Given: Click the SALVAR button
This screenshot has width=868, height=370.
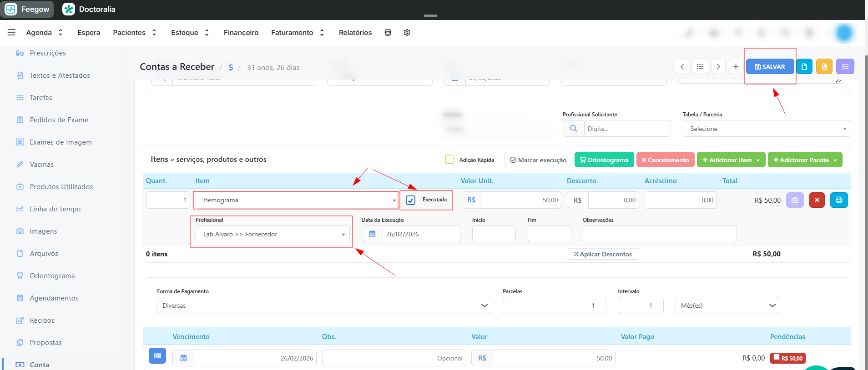Looking at the screenshot, I should click(770, 67).
